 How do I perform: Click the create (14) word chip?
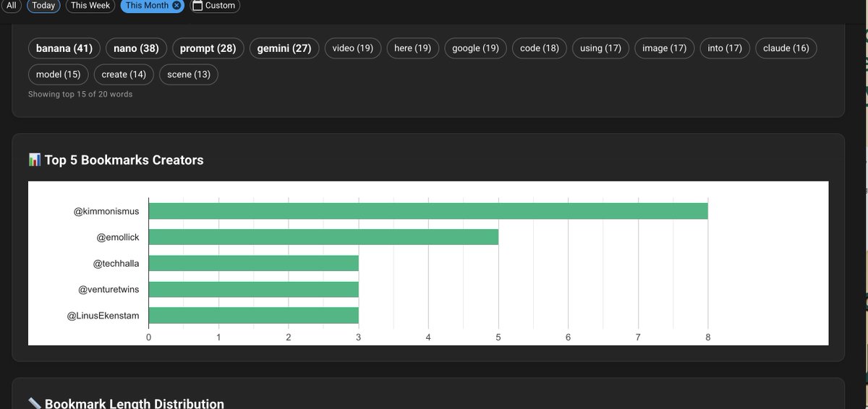[x=124, y=74]
